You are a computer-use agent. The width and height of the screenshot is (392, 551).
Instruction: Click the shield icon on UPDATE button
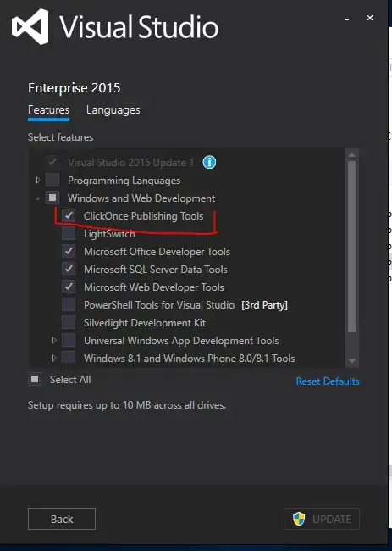tap(299, 519)
